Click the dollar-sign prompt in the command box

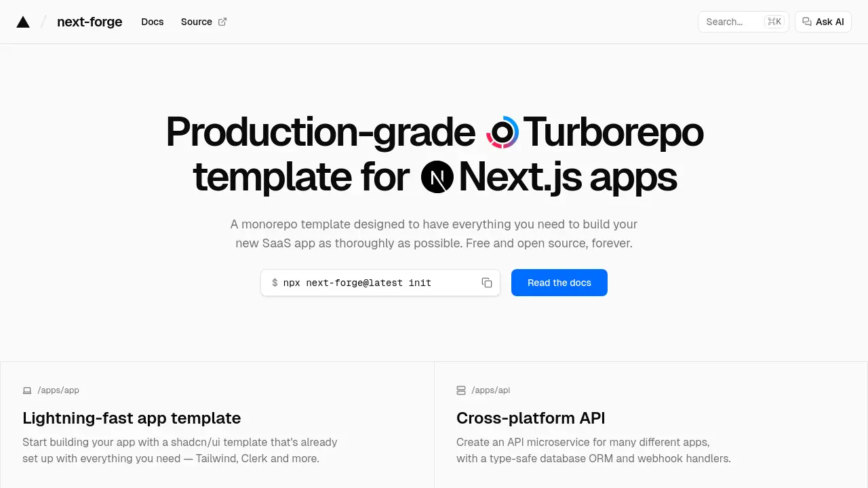click(x=273, y=283)
